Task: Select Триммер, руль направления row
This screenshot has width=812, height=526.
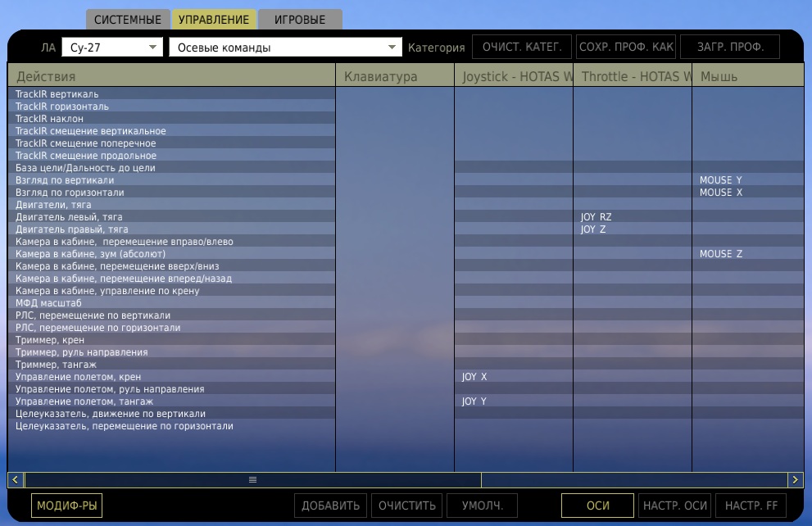Action: coord(171,352)
